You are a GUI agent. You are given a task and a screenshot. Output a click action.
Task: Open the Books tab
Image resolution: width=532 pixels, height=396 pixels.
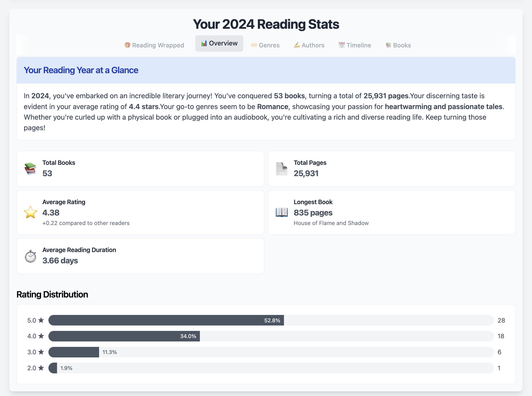[398, 45]
